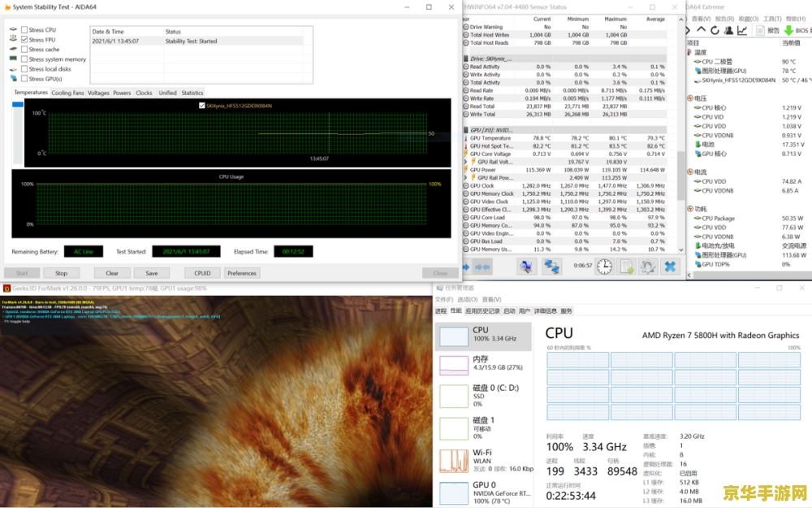Click HWiNFO scrollbar down arrow
Viewport: 812px width, 508px height.
(681, 250)
